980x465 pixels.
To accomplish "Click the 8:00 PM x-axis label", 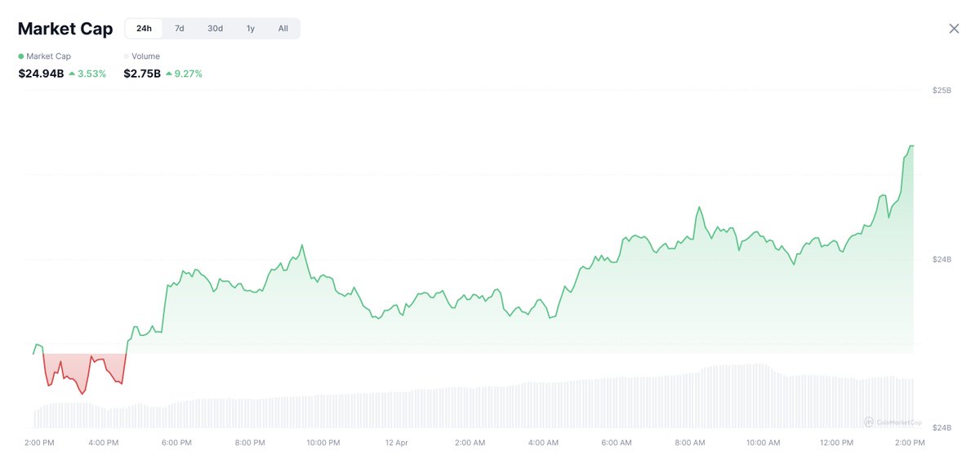I will (x=250, y=443).
